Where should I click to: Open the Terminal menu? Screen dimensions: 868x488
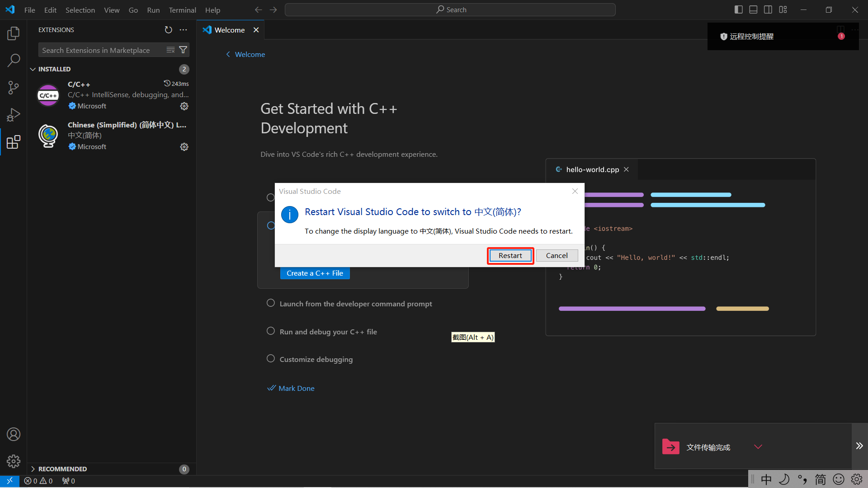coord(182,10)
